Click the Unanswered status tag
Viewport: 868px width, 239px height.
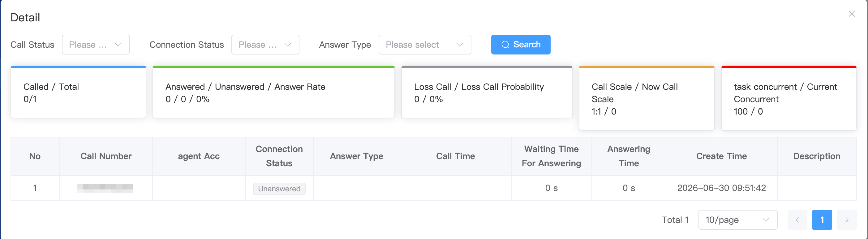pyautogui.click(x=279, y=189)
